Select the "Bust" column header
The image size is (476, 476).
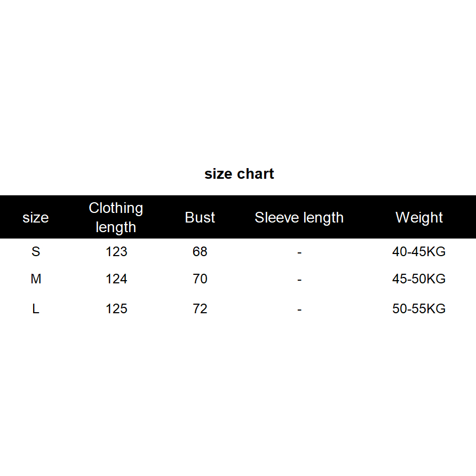point(200,218)
